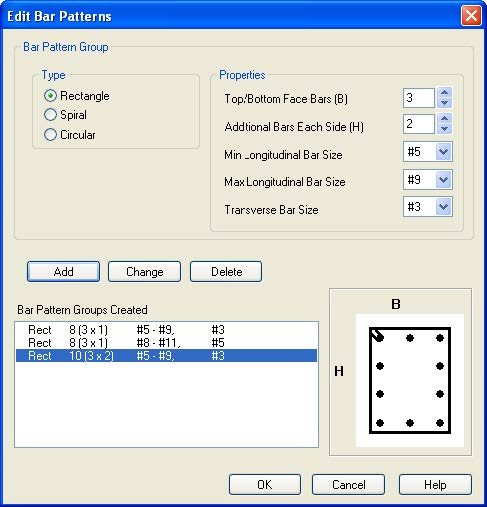This screenshot has width=487, height=507.
Task: Choose the Circular bar pattern type
Action: [50, 135]
